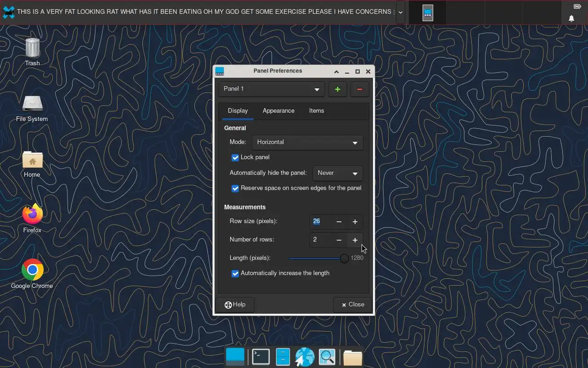Launch Firefox from the desktop

tap(32, 214)
